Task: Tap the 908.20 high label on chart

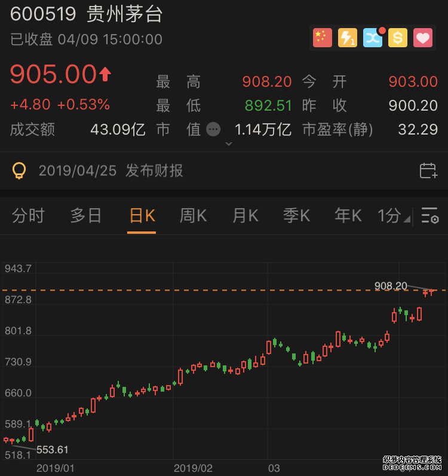Action: tap(391, 286)
